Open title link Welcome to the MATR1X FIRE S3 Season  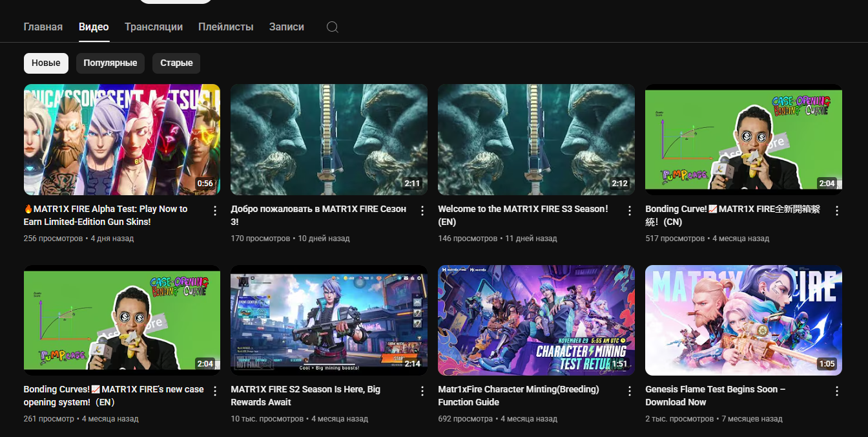[523, 215]
